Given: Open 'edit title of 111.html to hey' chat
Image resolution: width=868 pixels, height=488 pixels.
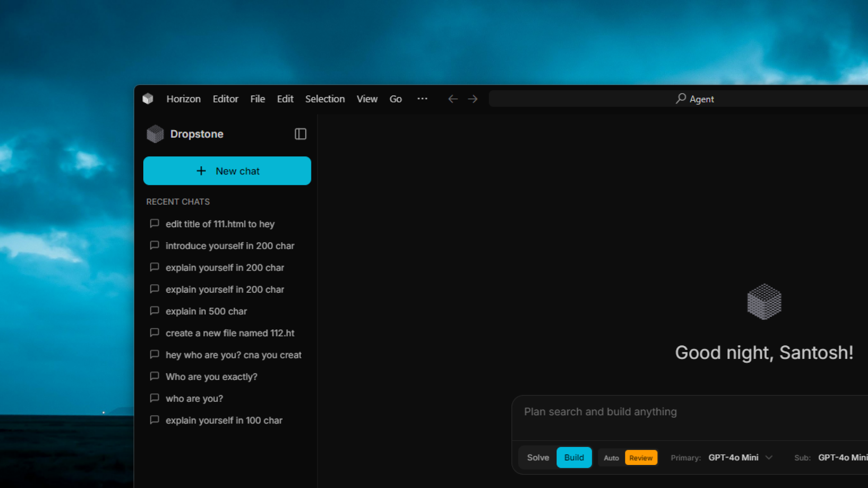Looking at the screenshot, I should [x=220, y=224].
